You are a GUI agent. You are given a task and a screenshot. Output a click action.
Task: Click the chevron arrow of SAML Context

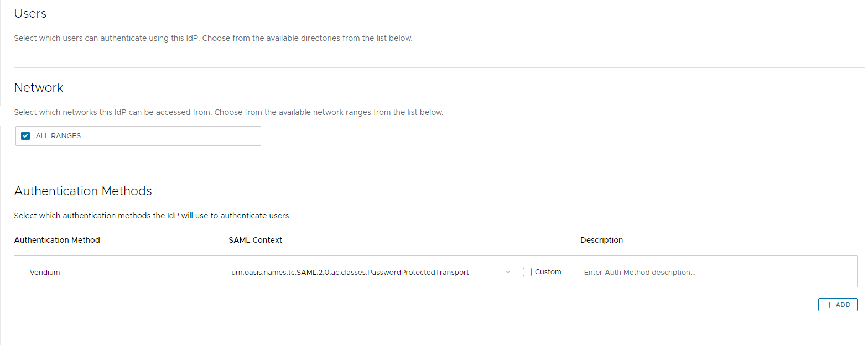coord(508,272)
